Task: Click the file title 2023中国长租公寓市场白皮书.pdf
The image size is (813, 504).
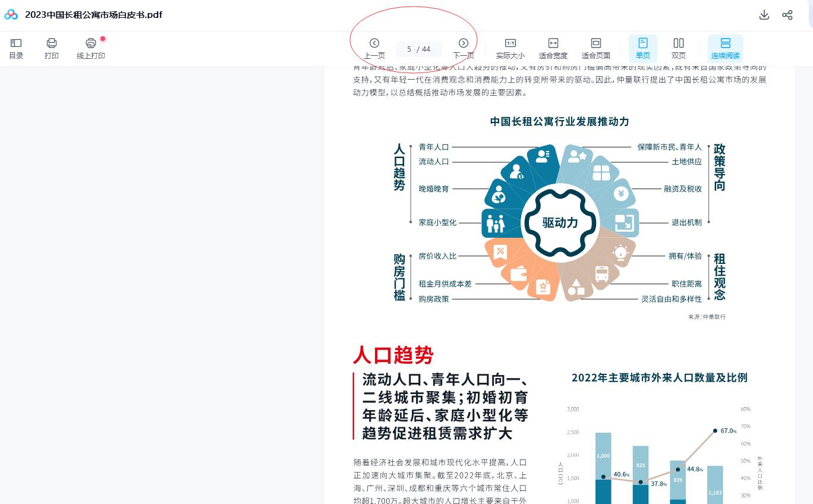Action: (93, 15)
